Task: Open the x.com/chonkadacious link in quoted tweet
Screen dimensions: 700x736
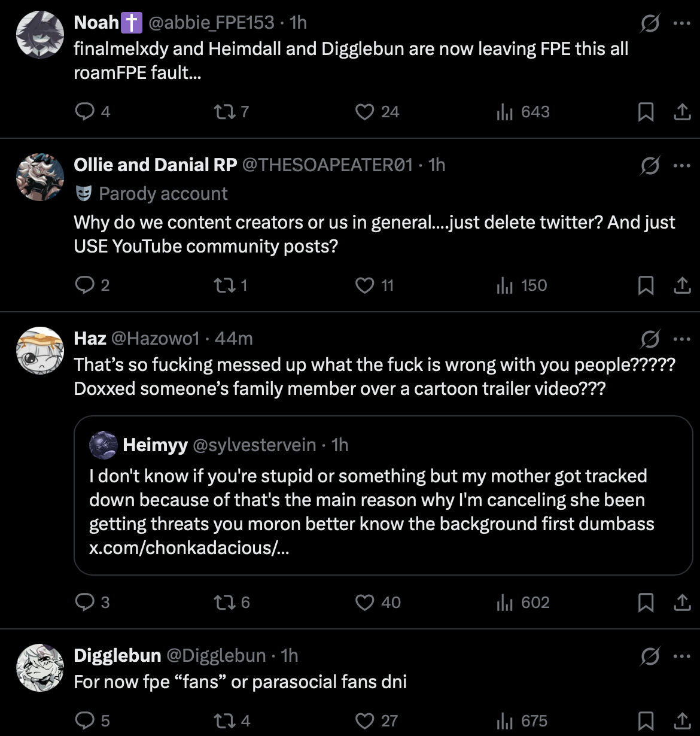Action: click(188, 548)
